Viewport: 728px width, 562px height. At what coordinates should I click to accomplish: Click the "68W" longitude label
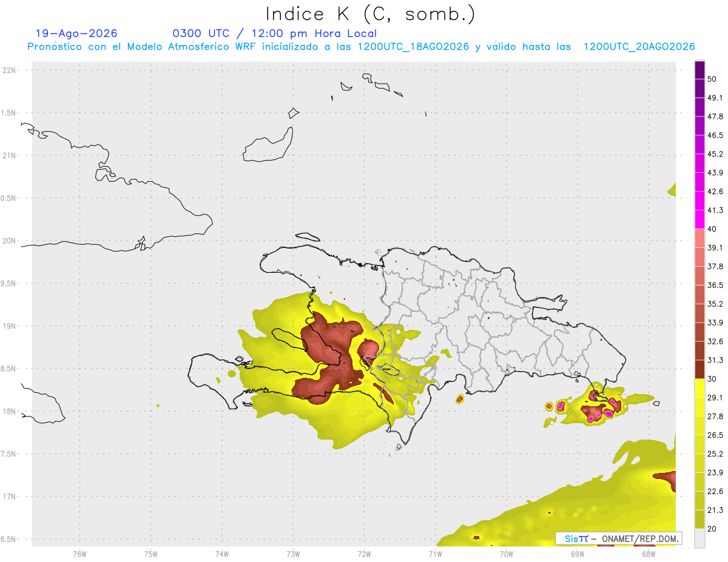(649, 554)
